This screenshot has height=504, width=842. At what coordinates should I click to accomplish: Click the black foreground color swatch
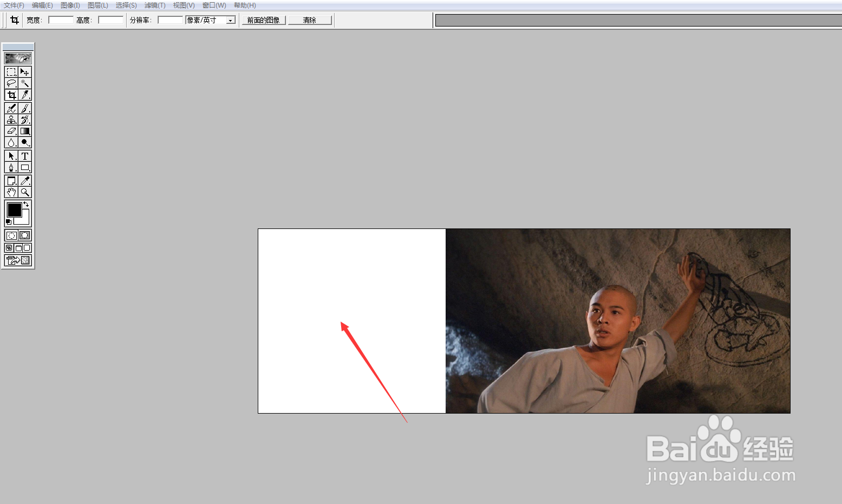pyautogui.click(x=14, y=210)
